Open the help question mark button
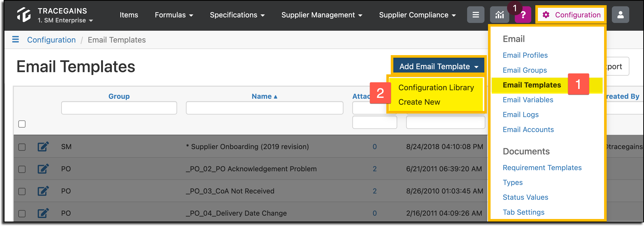This screenshot has height=226, width=644. pos(523,15)
